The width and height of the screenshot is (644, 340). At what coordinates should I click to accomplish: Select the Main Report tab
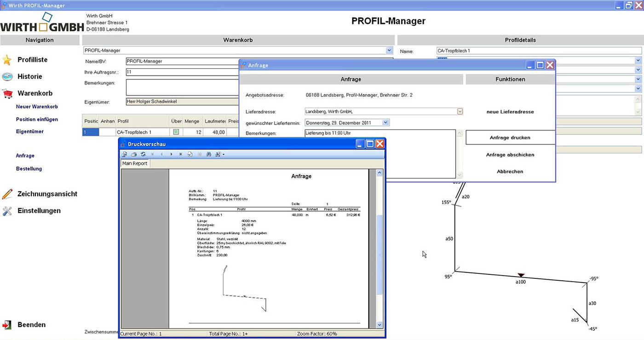click(135, 164)
